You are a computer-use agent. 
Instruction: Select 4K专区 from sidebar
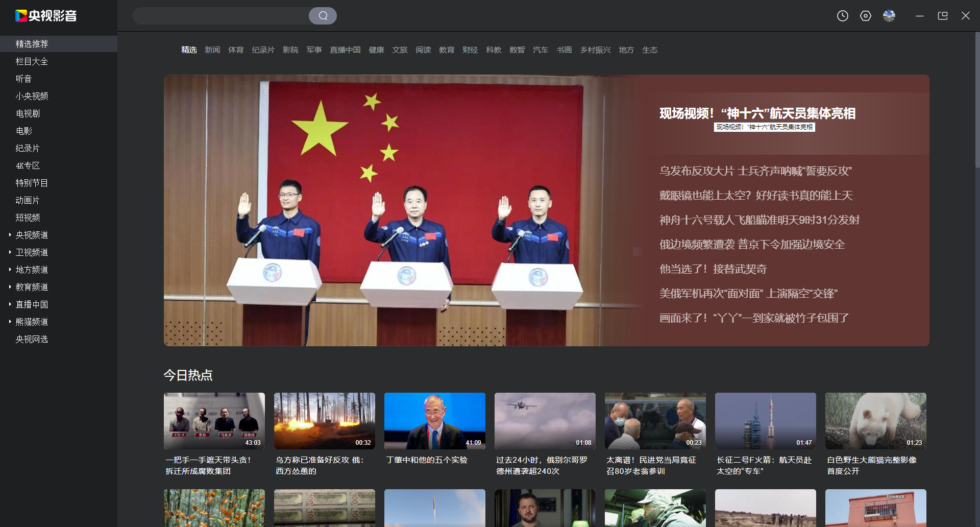(28, 165)
